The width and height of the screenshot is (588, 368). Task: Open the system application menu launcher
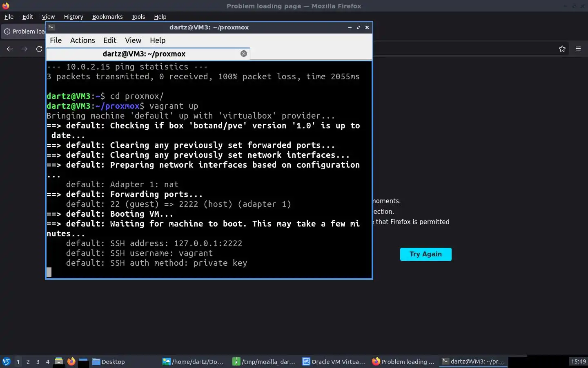pyautogui.click(x=7, y=361)
